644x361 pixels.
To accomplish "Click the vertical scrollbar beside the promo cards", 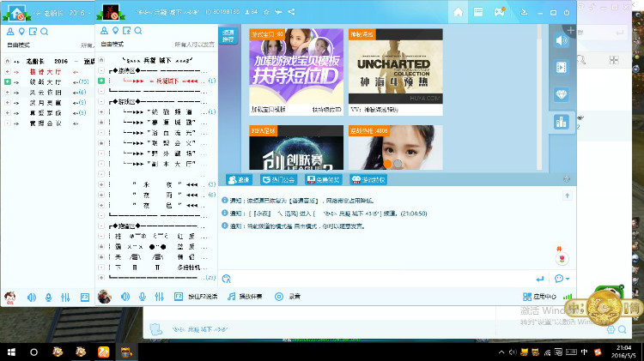I will [539, 97].
